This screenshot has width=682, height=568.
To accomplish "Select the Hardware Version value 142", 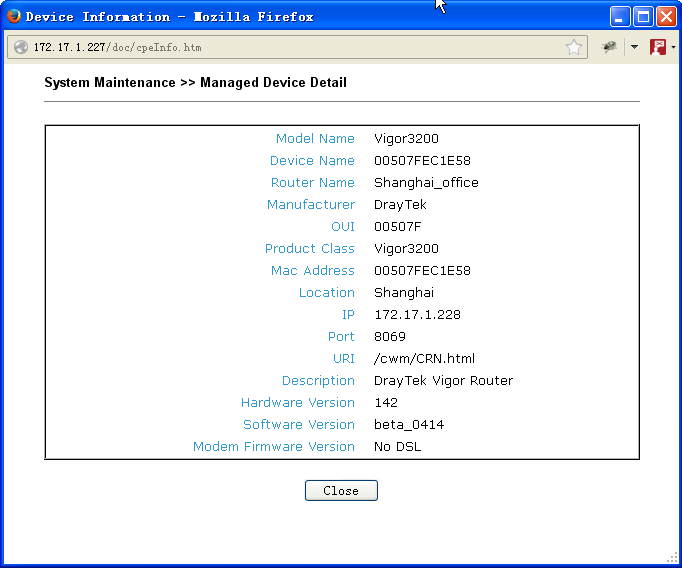I will coord(386,402).
